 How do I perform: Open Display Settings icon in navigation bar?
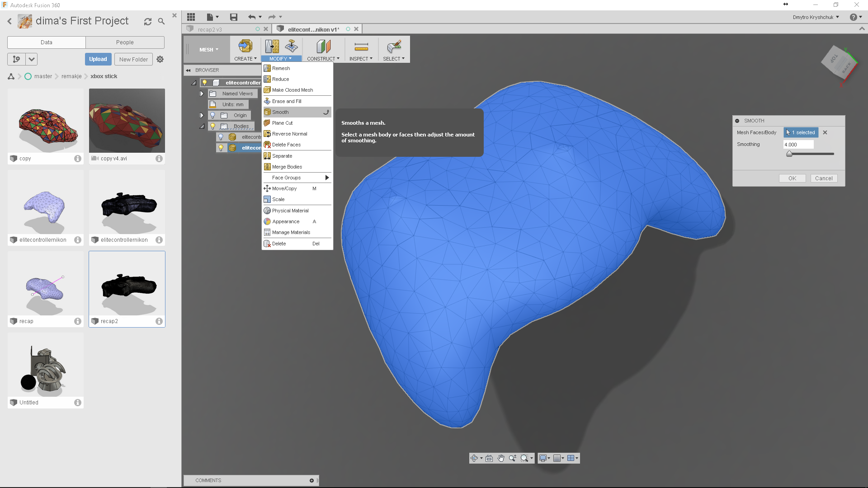pyautogui.click(x=543, y=458)
